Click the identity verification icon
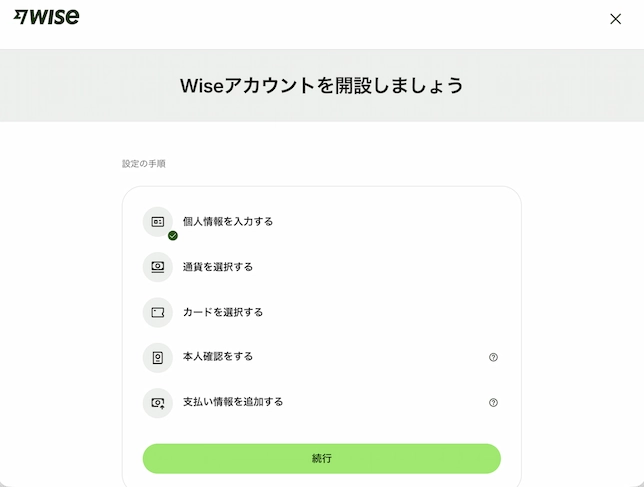The image size is (644, 487). coord(157,357)
